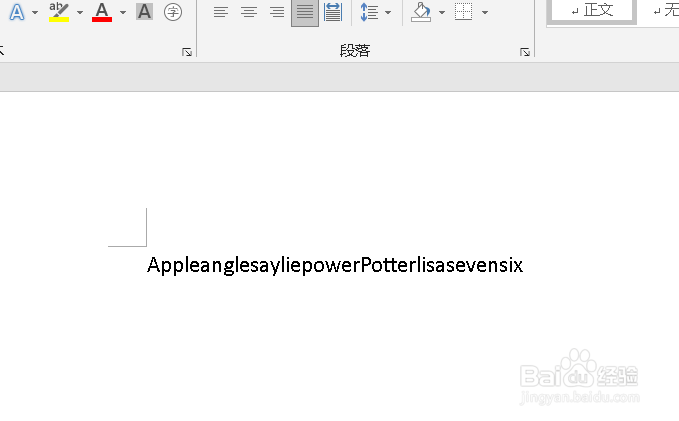The width and height of the screenshot is (679, 421).
Task: Open the 段落 dialog launcher
Action: pos(525,52)
